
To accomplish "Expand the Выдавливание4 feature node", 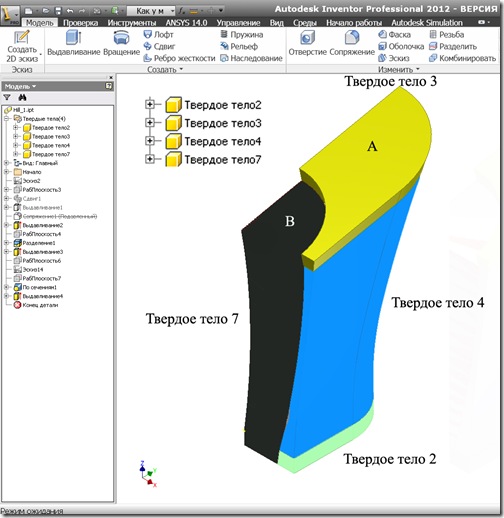I will tap(6, 296).
